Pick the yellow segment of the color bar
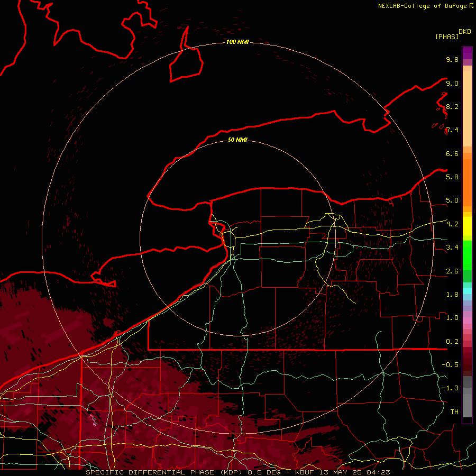Viewport: 476px width, 476px height. (x=467, y=226)
